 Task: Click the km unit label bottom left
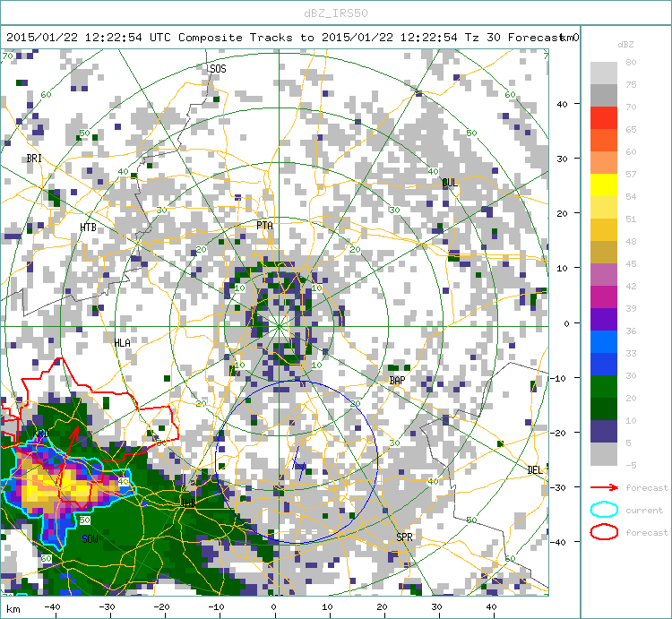13,609
